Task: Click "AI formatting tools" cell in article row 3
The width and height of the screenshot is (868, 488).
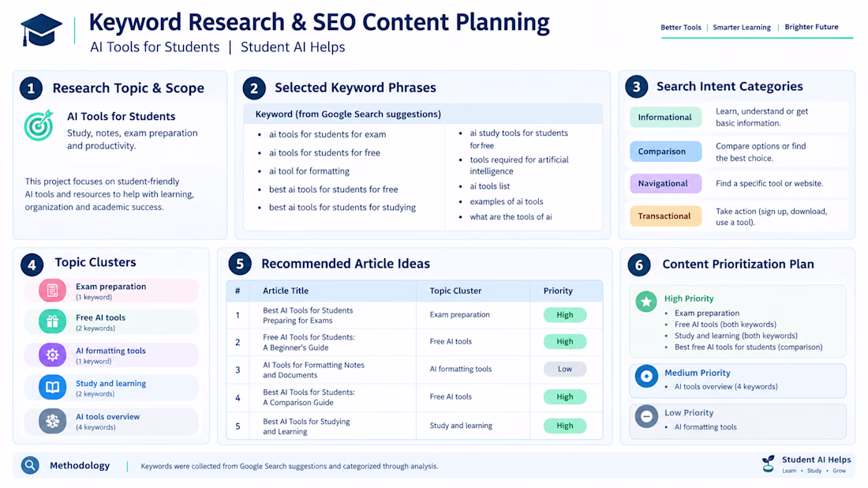Action: click(x=461, y=369)
